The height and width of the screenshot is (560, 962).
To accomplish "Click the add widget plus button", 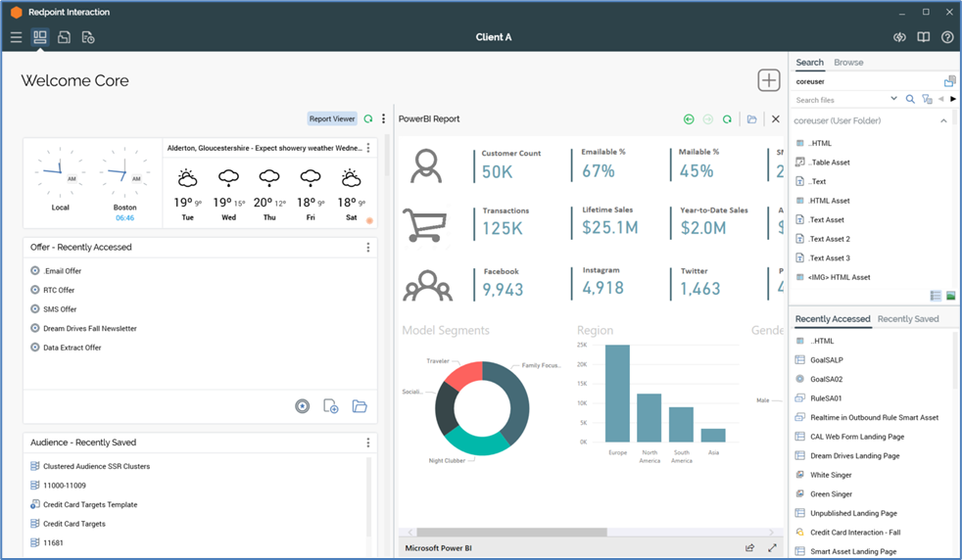I will pos(769,80).
